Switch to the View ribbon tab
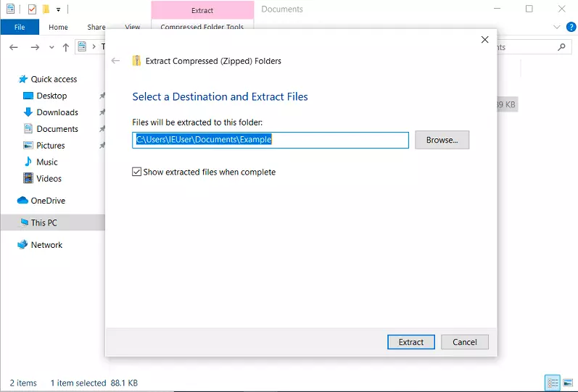578x392 pixels. pyautogui.click(x=132, y=27)
